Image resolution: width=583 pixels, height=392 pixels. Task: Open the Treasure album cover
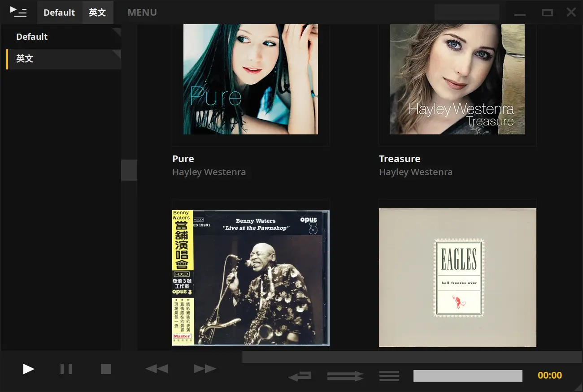click(x=457, y=79)
